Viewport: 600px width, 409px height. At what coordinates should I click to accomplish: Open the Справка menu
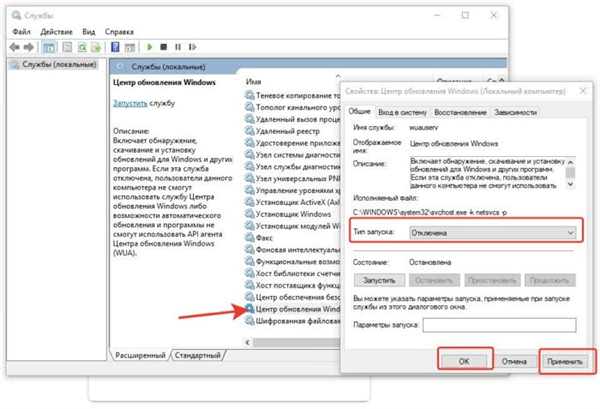pos(119,32)
